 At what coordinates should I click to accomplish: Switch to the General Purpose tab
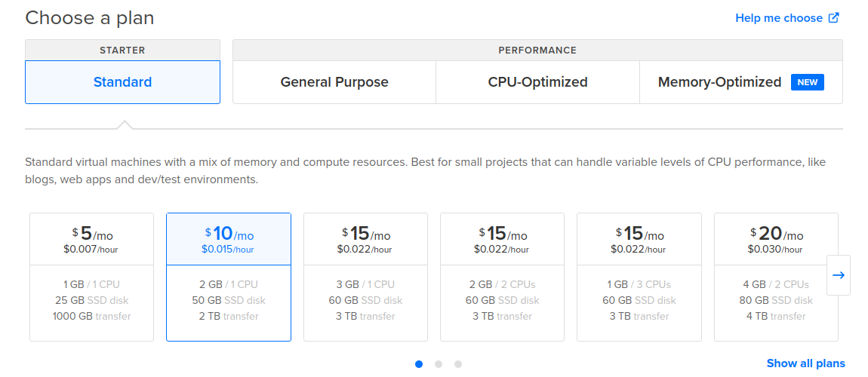(x=334, y=82)
